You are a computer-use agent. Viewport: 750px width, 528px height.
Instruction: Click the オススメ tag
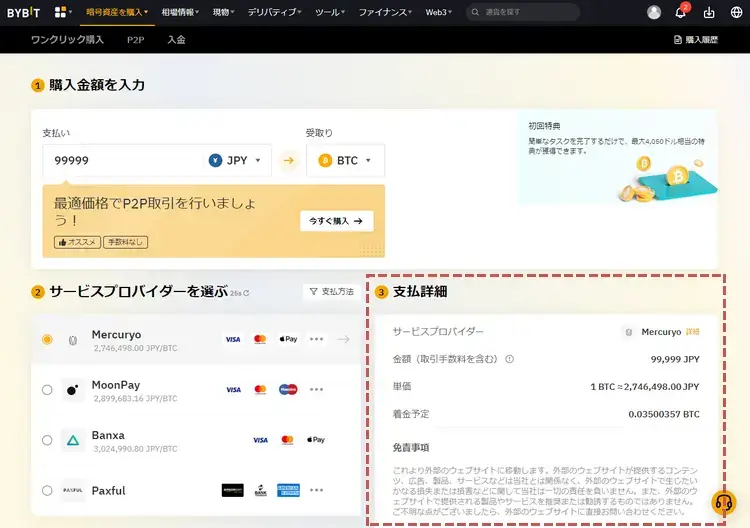[x=77, y=242]
